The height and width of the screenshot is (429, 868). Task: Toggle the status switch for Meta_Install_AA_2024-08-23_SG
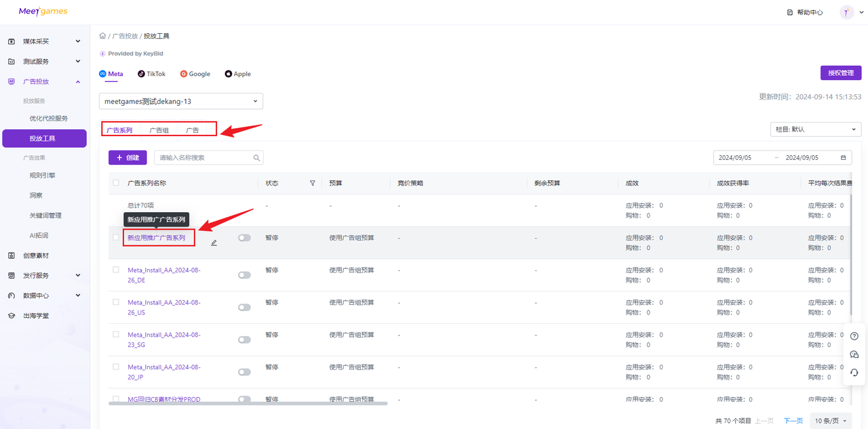click(244, 340)
